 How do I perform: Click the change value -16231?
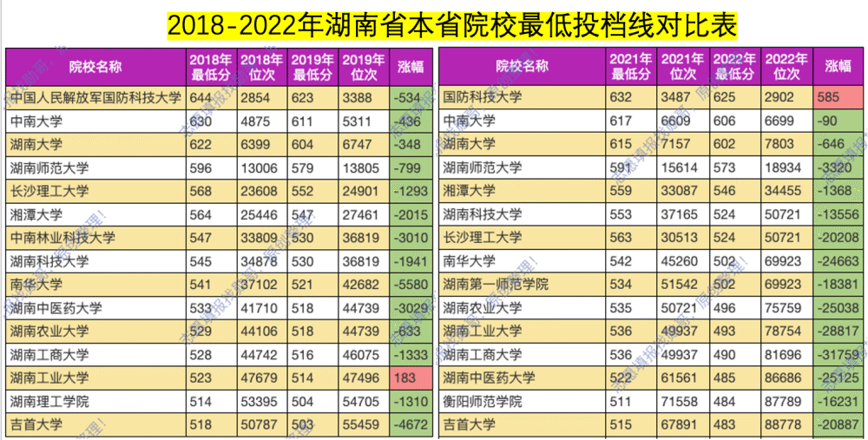tap(838, 401)
